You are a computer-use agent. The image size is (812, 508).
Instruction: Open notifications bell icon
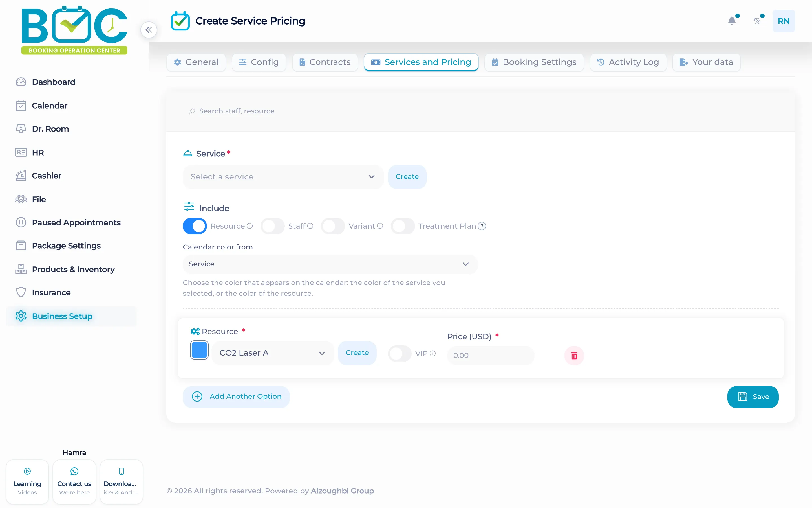tap(732, 21)
